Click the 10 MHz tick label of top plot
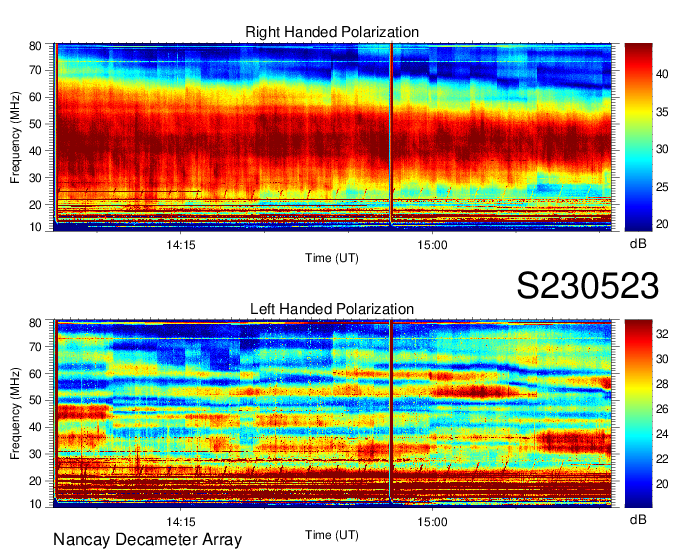This screenshot has width=680, height=552. pyautogui.click(x=35, y=227)
